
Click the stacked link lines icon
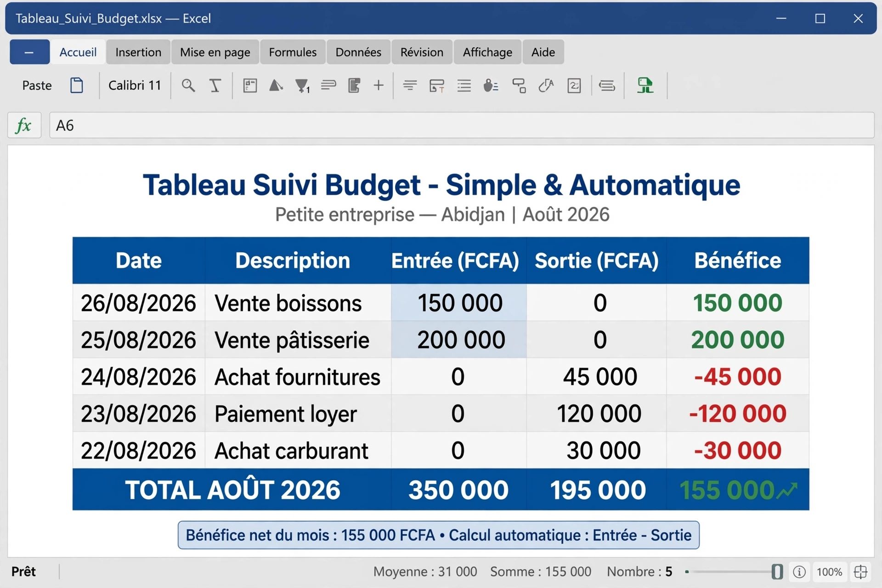607,85
